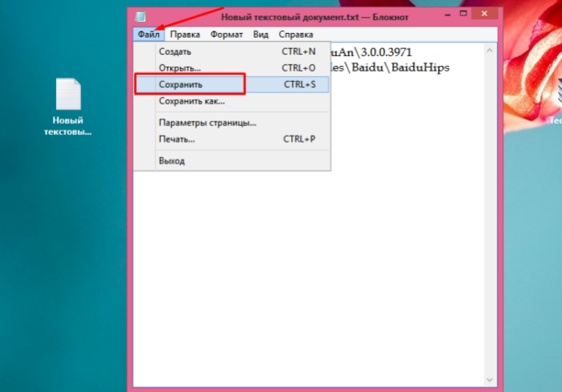Open Параметры страницы... from the menu
This screenshot has height=392, width=562.
[x=232, y=123]
